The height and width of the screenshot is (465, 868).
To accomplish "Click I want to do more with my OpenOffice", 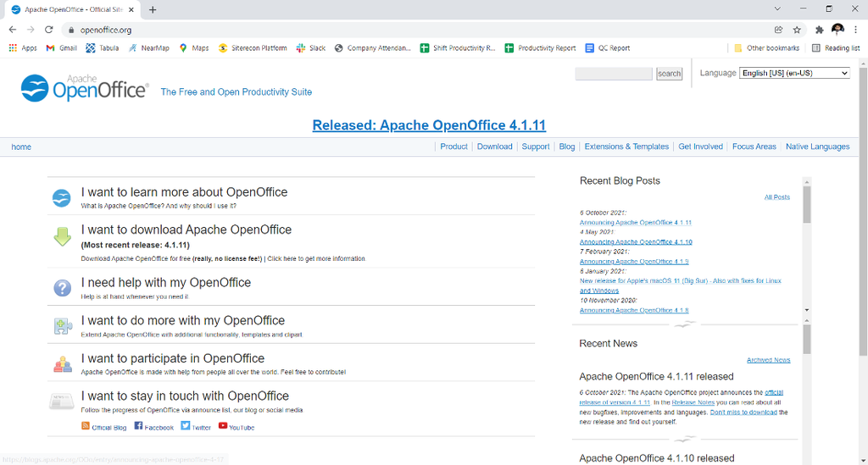I will tap(183, 321).
